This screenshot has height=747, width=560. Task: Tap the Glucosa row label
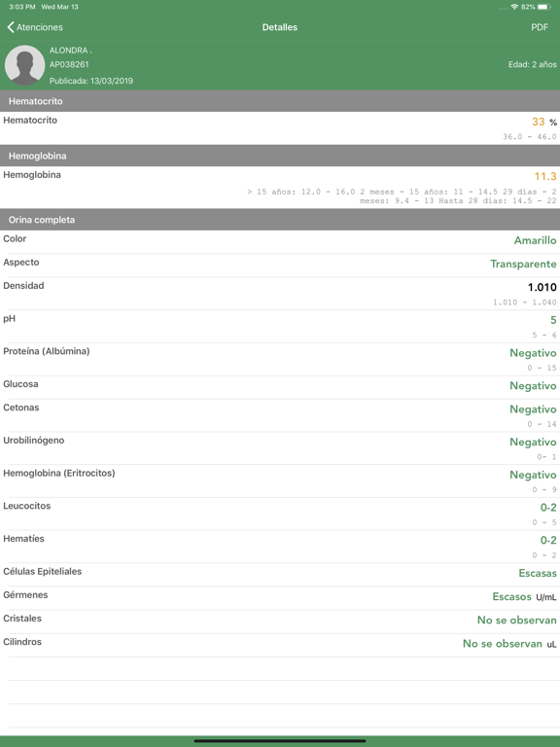tap(20, 384)
